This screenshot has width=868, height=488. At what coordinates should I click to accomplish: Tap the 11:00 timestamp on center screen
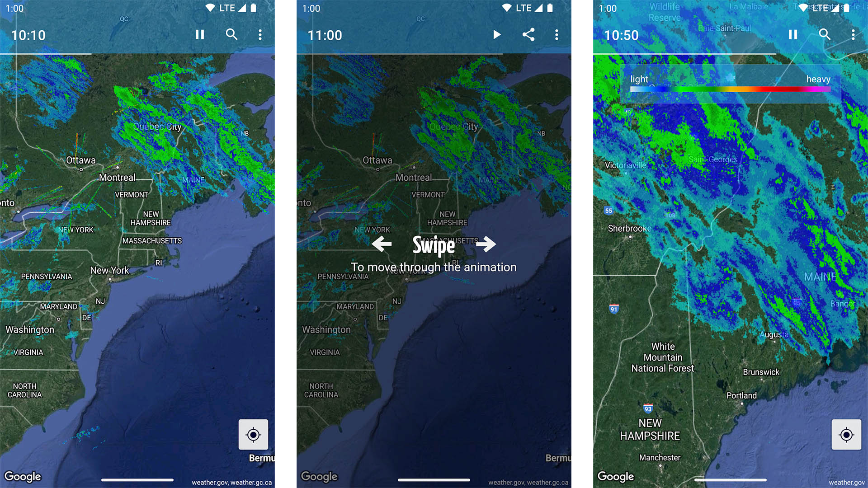click(x=324, y=34)
